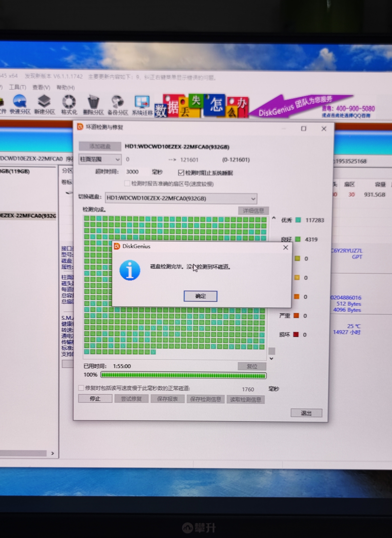
Task: Click the teal 优秀 color swatch
Action: pos(298,220)
